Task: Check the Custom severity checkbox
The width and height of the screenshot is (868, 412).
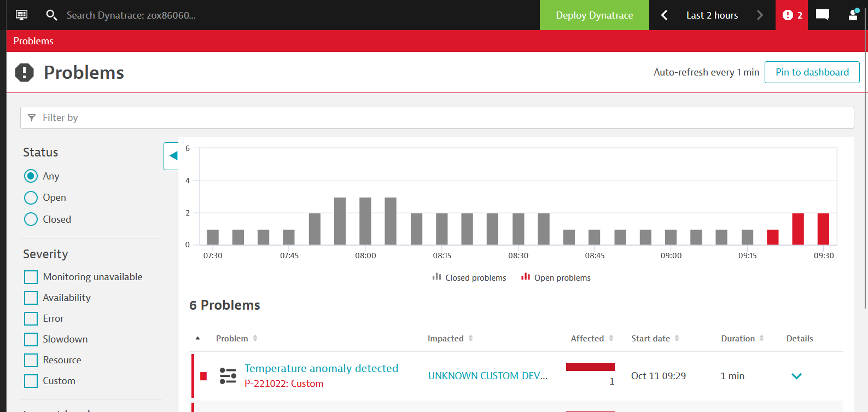Action: 31,381
